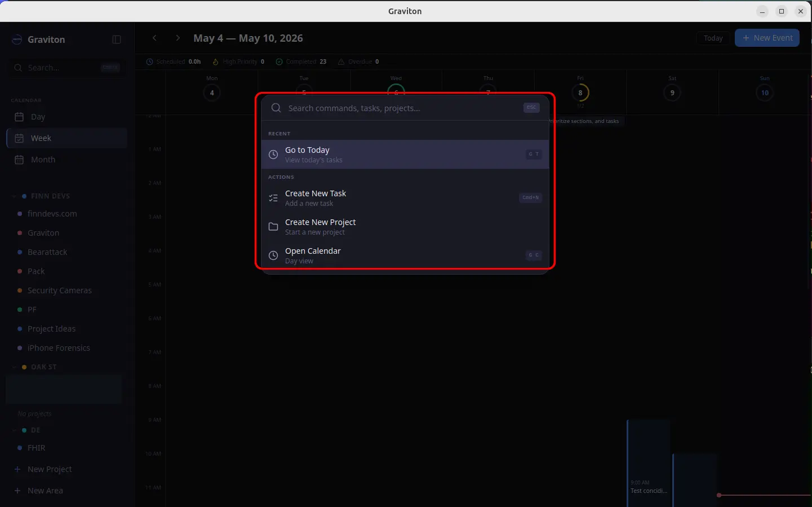The image size is (812, 507).
Task: Go to previous week with left chevron
Action: pos(154,38)
